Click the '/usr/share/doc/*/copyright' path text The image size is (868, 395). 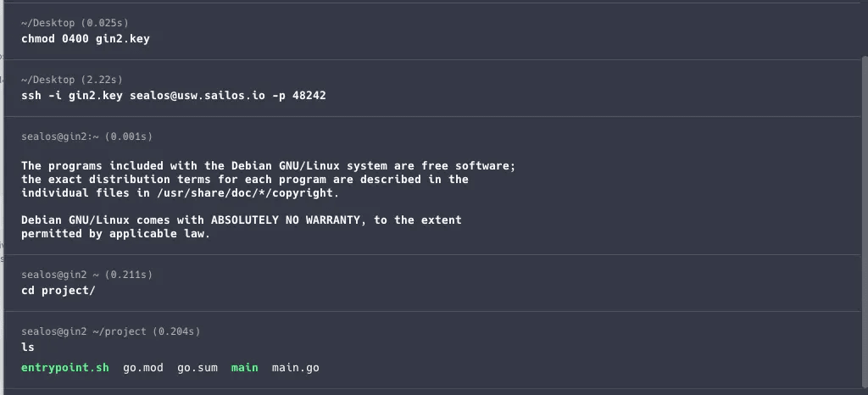[x=251, y=193]
